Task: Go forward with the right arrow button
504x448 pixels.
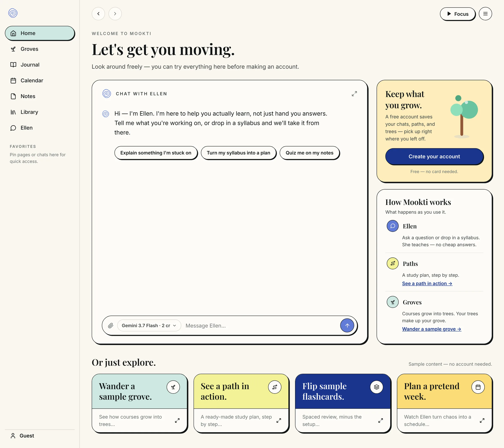Action: point(115,14)
